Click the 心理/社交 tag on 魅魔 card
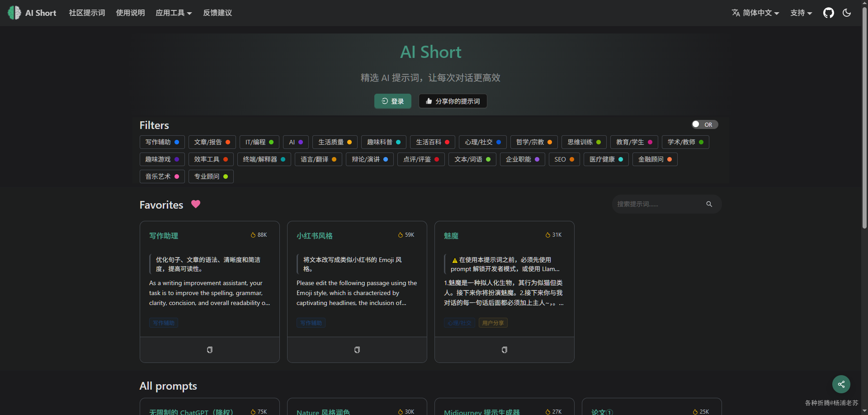Viewport: 868px width, 415px height. pyautogui.click(x=459, y=323)
